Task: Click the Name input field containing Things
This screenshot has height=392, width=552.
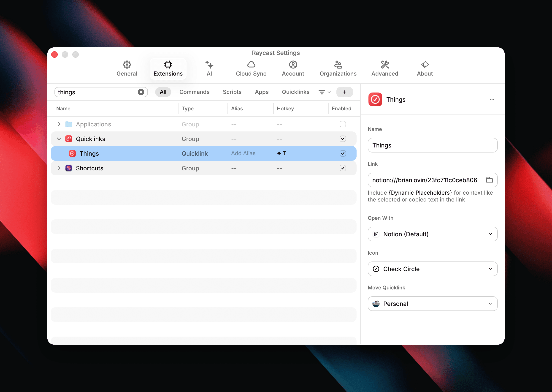Action: click(432, 145)
